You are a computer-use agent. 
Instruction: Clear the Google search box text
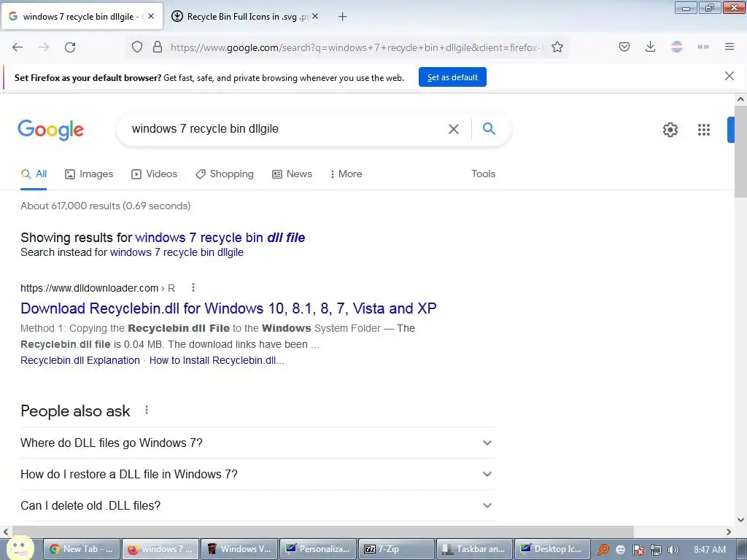(x=454, y=129)
